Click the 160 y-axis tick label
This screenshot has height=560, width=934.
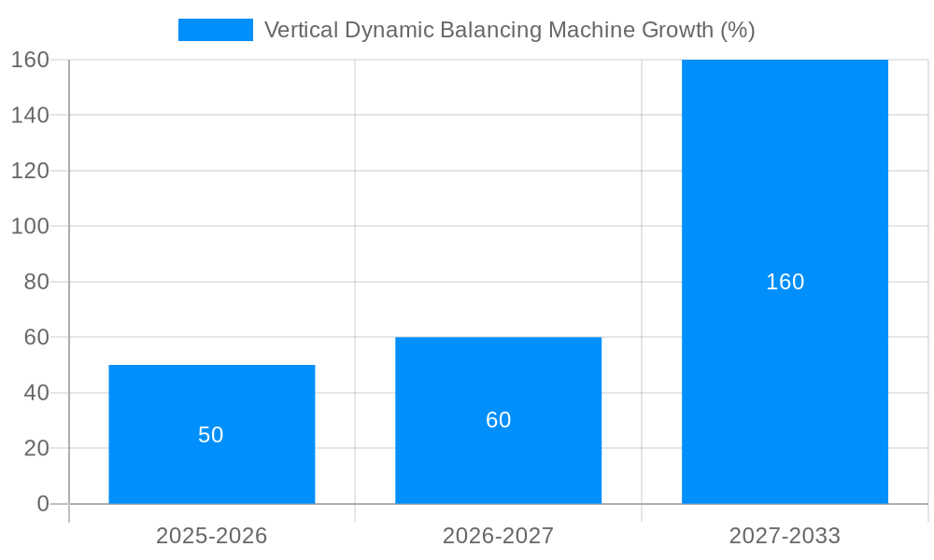click(x=33, y=60)
